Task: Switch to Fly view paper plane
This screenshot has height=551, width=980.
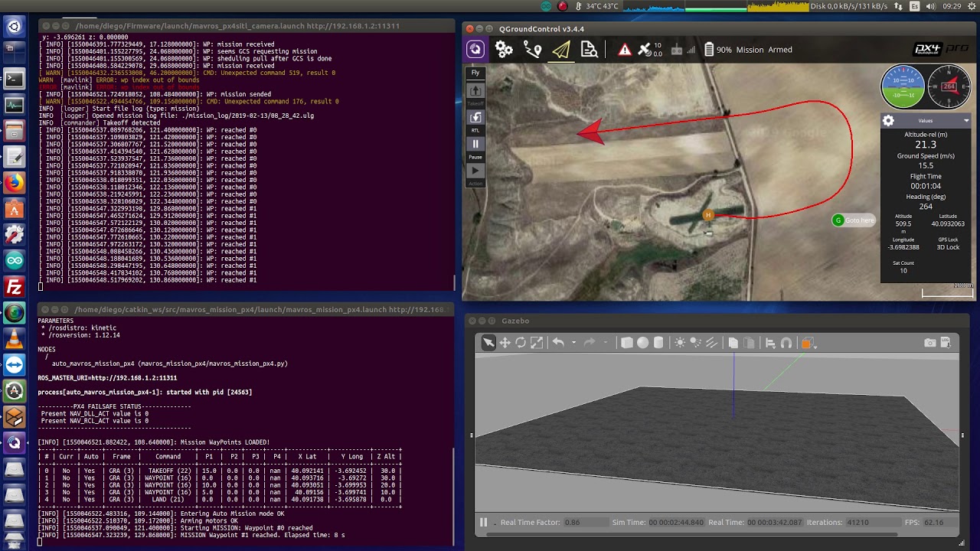Action: 561,50
